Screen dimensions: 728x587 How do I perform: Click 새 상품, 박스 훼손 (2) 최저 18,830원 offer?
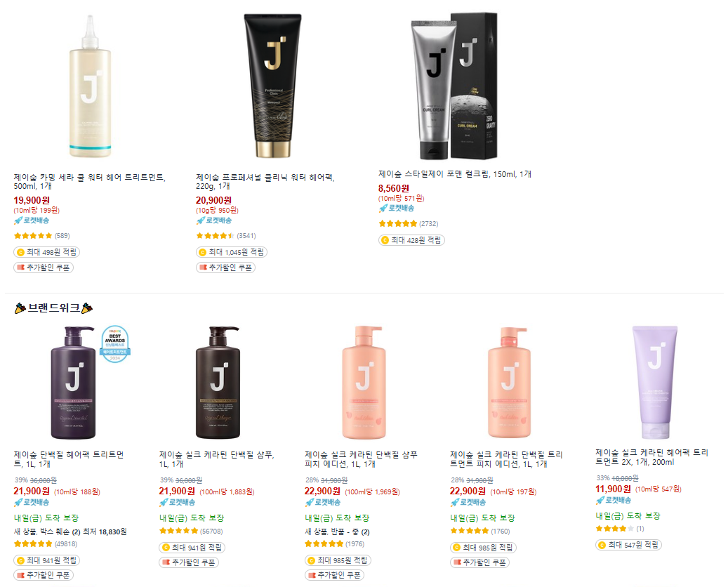pos(70,532)
